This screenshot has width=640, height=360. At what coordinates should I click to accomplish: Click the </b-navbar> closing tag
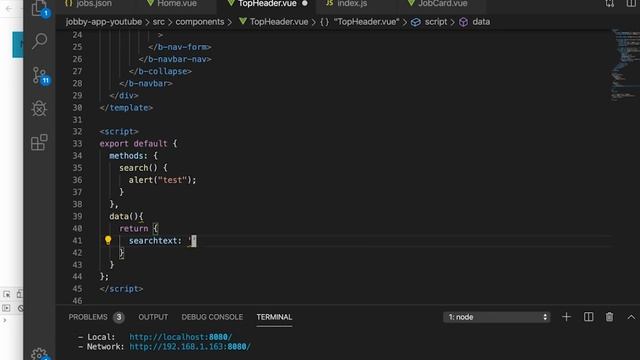(x=146, y=84)
